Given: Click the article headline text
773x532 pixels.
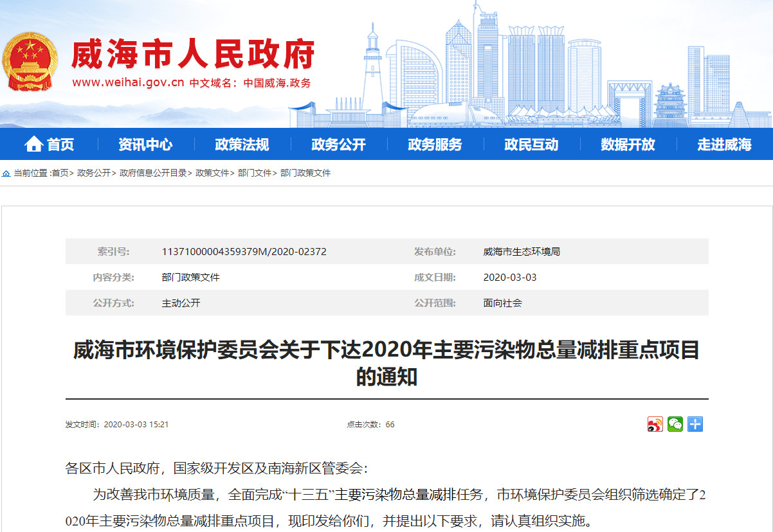Looking at the screenshot, I should click(x=386, y=363).
